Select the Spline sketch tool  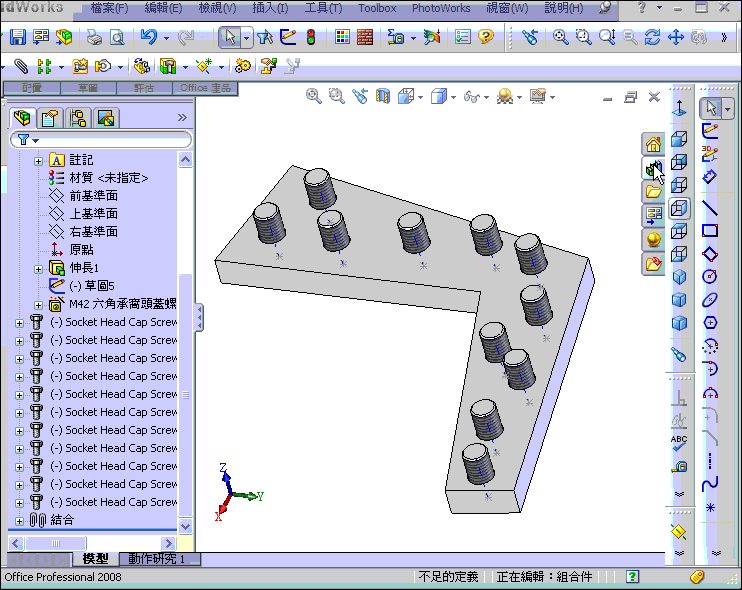click(x=710, y=484)
